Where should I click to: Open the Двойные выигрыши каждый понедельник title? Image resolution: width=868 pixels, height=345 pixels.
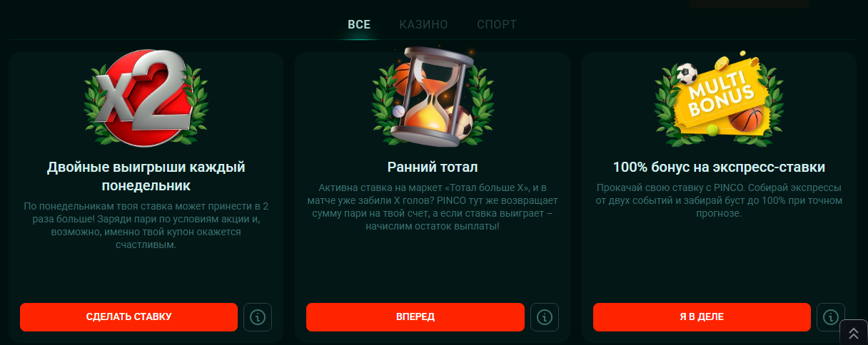(146, 177)
